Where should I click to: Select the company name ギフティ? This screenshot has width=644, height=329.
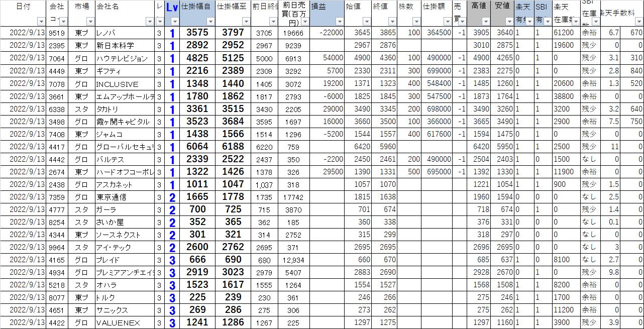click(110, 71)
